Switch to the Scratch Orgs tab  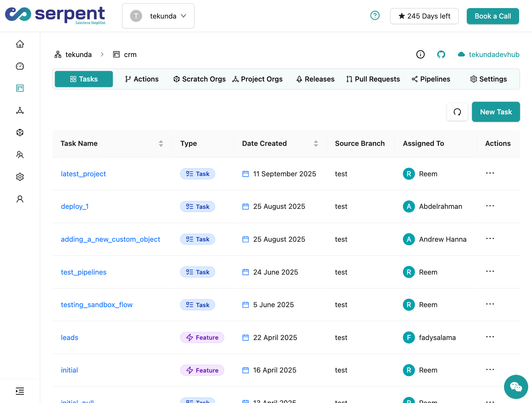click(x=199, y=79)
